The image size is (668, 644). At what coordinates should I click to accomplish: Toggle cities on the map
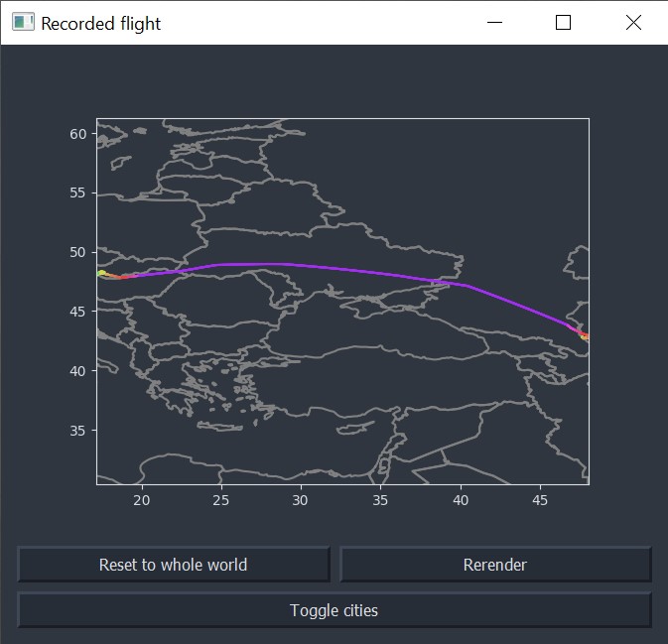click(x=334, y=610)
